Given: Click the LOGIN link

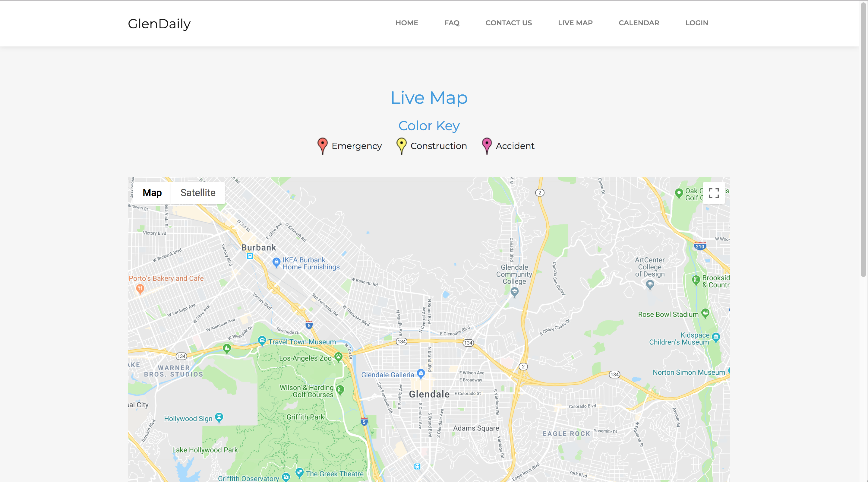Looking at the screenshot, I should [x=697, y=23].
